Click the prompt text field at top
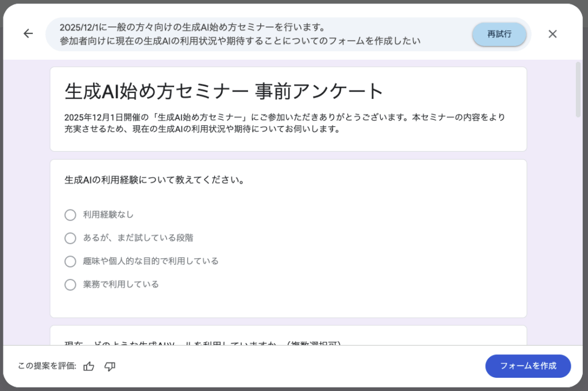The height and width of the screenshot is (391, 588). click(x=258, y=34)
